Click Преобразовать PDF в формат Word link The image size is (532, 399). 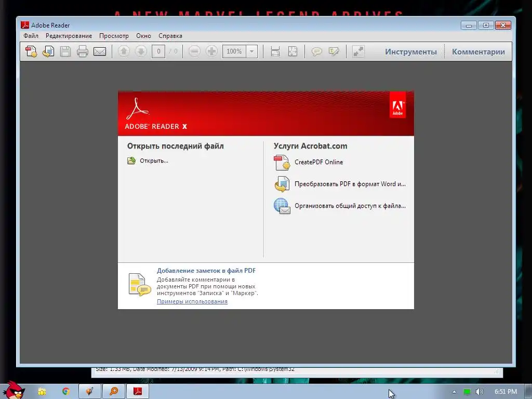[x=350, y=184]
